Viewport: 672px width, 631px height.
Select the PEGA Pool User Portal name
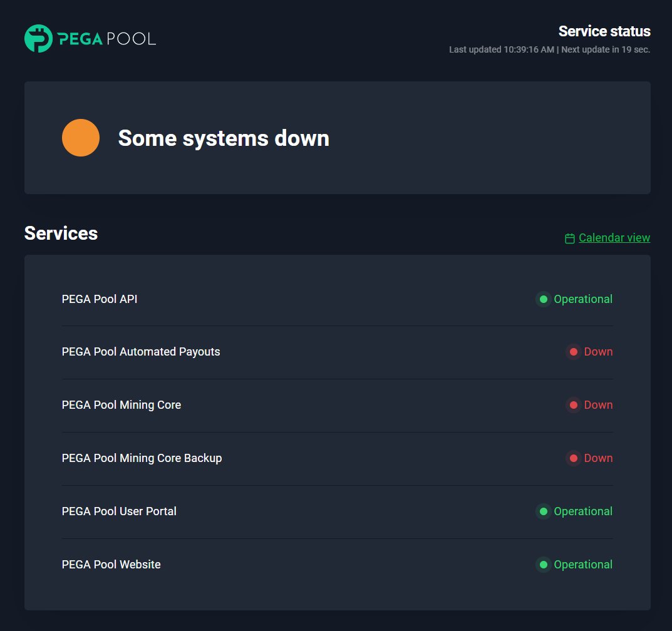click(x=119, y=511)
